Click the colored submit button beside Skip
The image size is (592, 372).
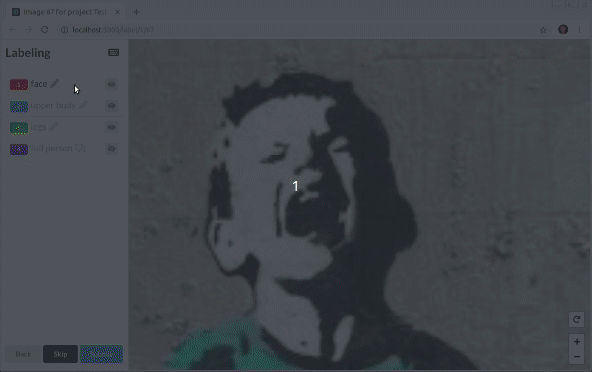[102, 354]
